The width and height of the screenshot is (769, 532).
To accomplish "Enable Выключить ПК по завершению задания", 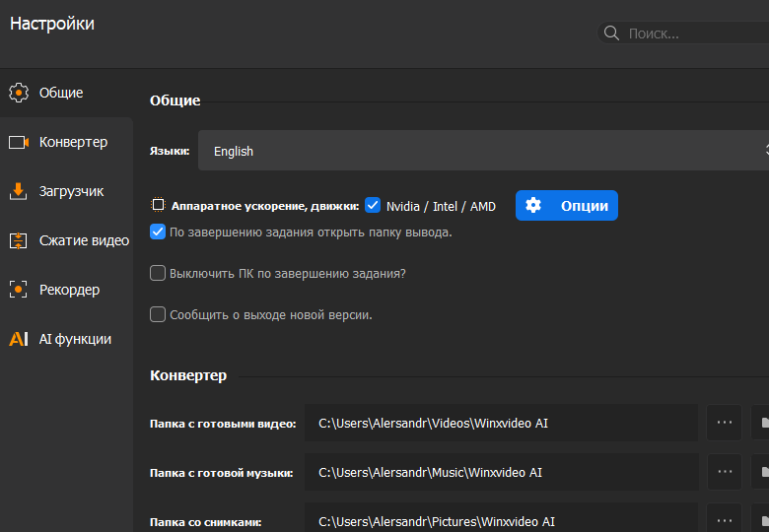I will [158, 273].
